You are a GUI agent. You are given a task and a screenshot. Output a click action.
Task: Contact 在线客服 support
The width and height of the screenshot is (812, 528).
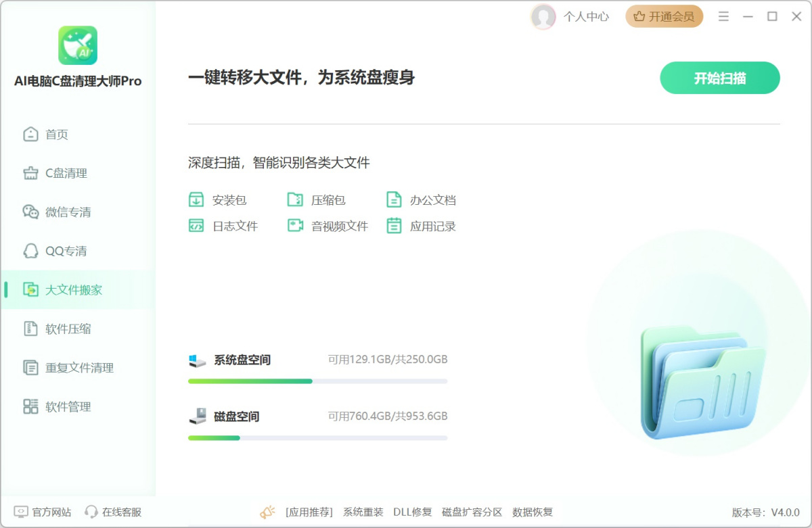pos(114,512)
